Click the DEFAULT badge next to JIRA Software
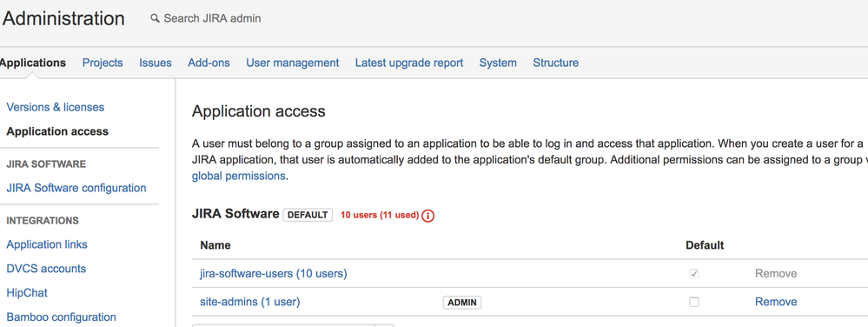 click(308, 215)
